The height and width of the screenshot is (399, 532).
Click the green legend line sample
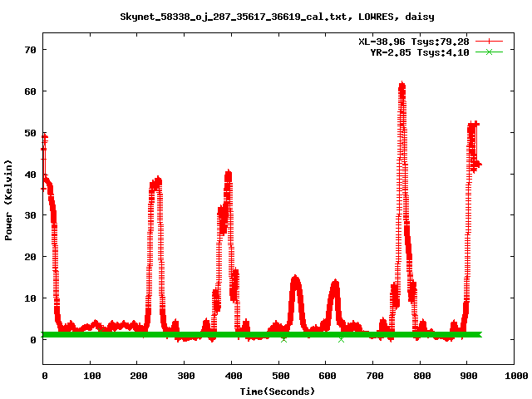[x=489, y=52]
